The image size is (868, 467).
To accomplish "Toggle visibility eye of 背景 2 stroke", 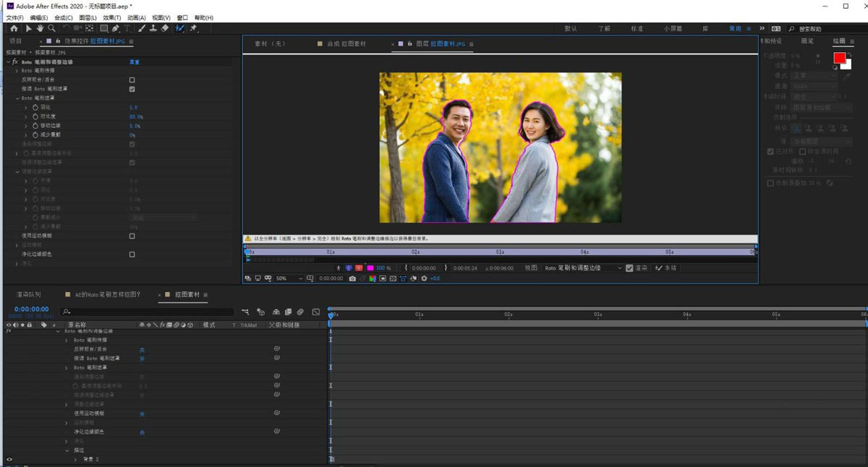I will click(x=9, y=459).
